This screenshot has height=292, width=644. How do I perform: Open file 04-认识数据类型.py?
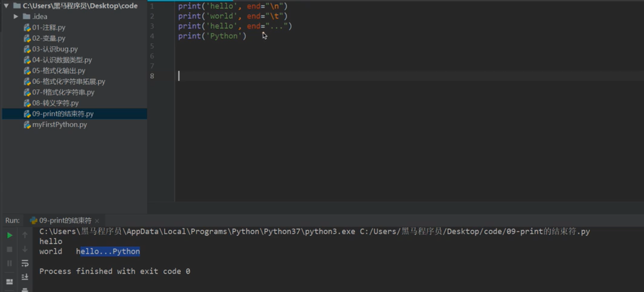click(x=62, y=60)
